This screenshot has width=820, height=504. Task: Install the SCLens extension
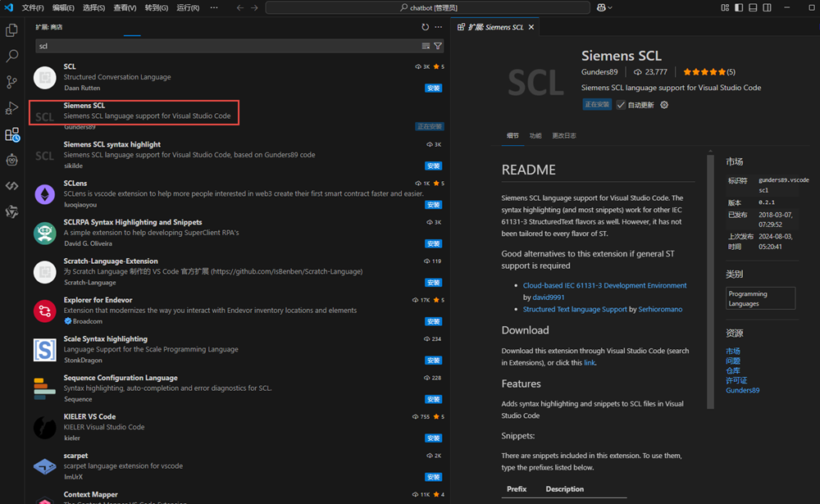tap(434, 204)
